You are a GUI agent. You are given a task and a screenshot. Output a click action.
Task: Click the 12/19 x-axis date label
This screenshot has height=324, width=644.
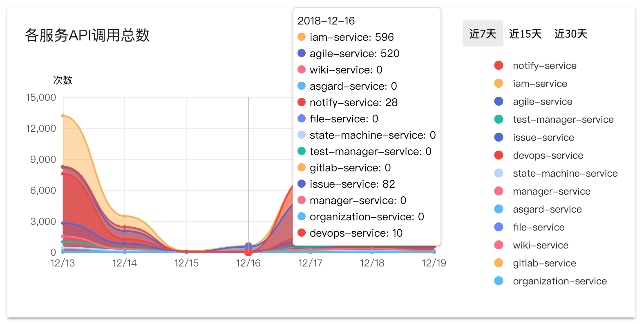point(434,263)
